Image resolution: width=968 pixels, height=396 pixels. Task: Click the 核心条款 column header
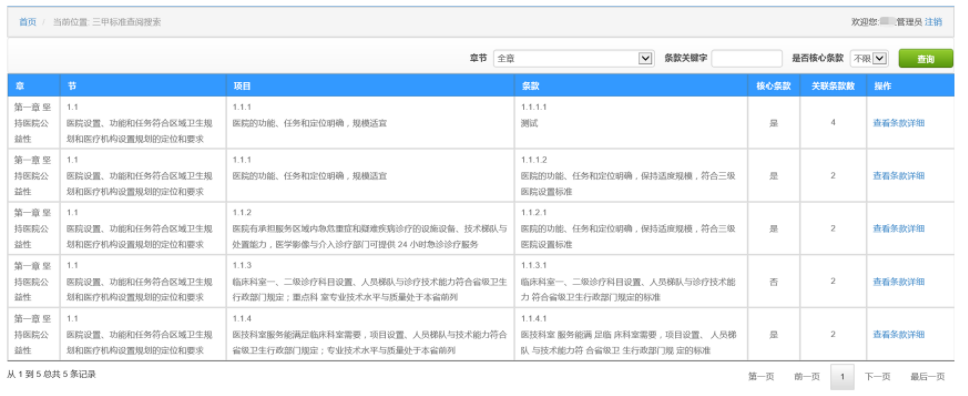pos(774,86)
